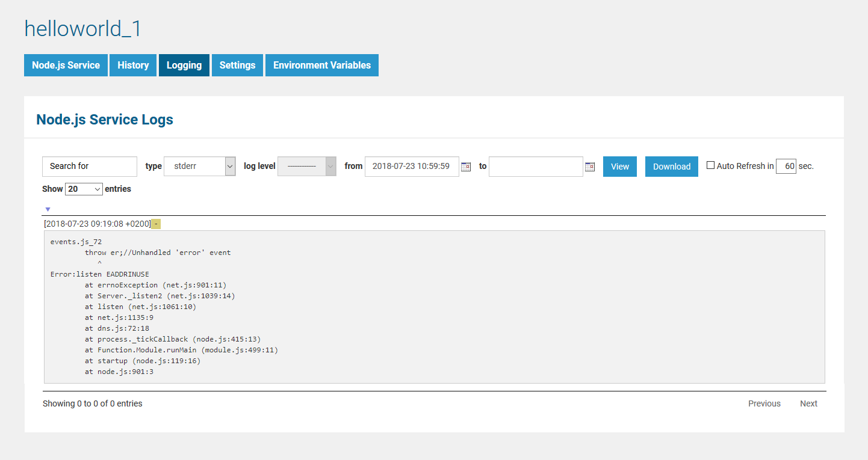Switch to the Settings tab
The width and height of the screenshot is (868, 460).
[x=237, y=65]
